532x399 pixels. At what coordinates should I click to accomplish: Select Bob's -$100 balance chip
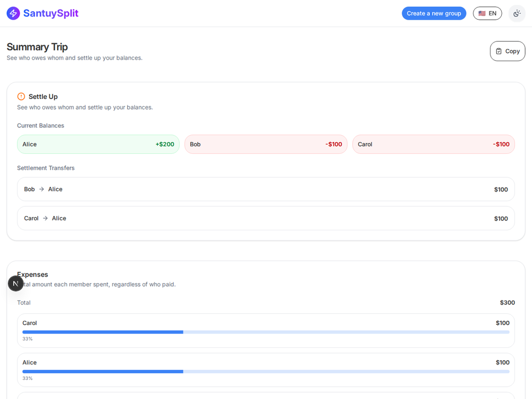coord(266,144)
